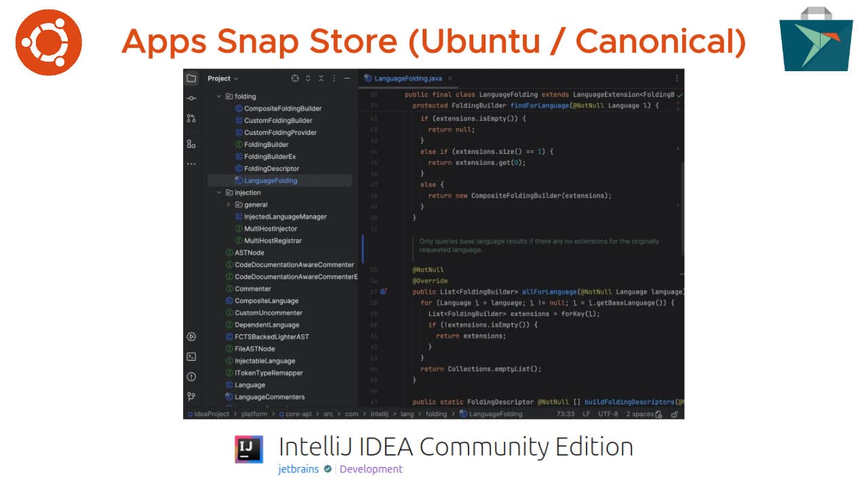The image size is (868, 488).
Task: Select CustomFoldingProvider in project tree
Action: tap(275, 133)
